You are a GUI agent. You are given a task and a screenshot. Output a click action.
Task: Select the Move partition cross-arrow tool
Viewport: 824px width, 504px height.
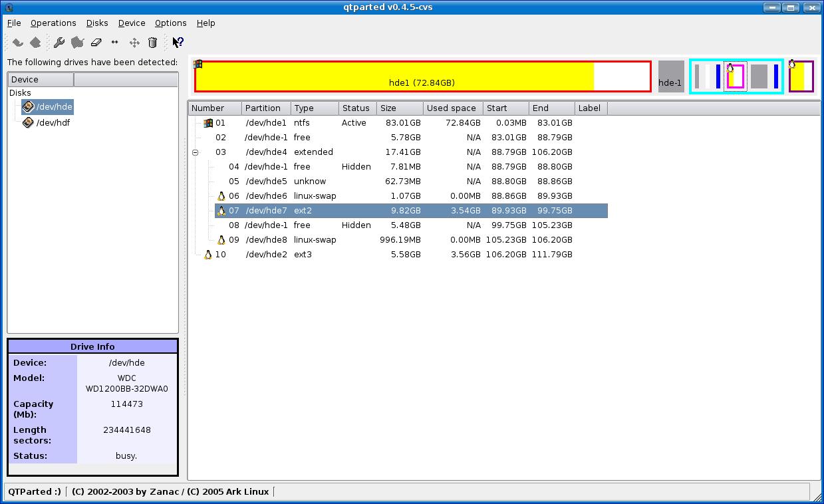click(x=134, y=43)
